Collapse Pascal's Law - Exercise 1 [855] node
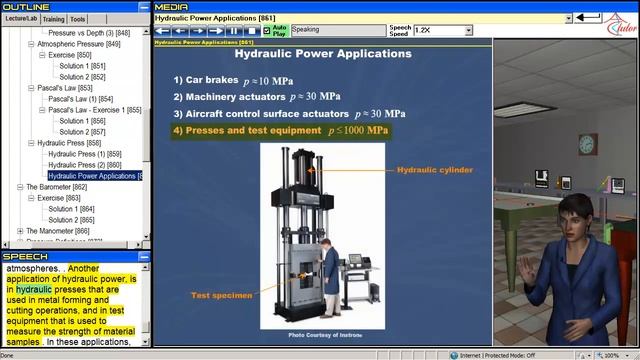The height and width of the screenshot is (360, 640). (x=42, y=110)
